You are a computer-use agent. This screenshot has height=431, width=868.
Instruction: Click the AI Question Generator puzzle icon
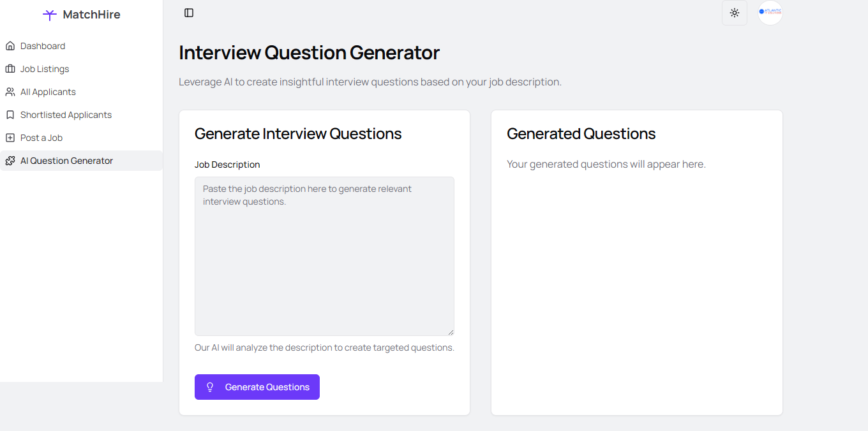point(10,161)
